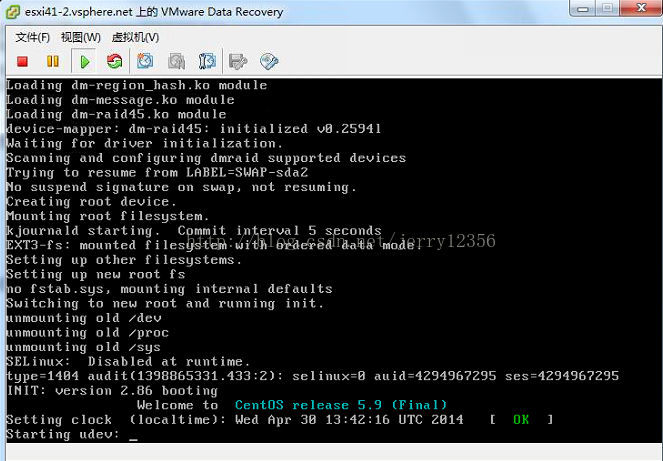This screenshot has width=663, height=461.
Task: Click 'Mounting root filesystem.' line
Action: coord(107,216)
